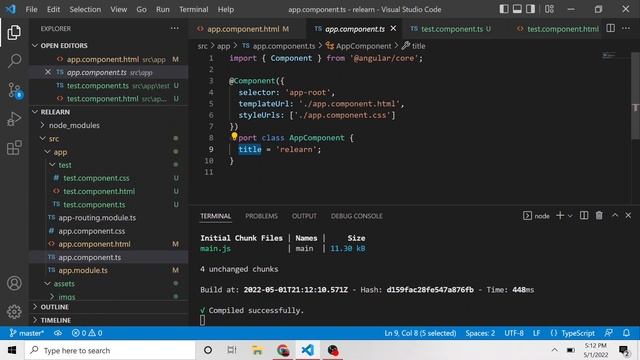
Task: Open the Selection menu
Action: pos(85,9)
